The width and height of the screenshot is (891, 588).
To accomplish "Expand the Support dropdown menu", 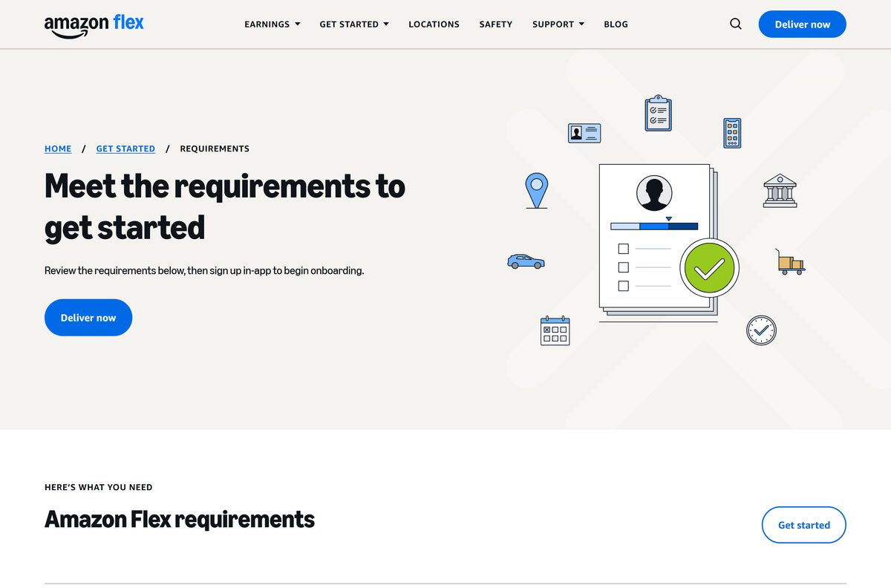I will click(558, 24).
